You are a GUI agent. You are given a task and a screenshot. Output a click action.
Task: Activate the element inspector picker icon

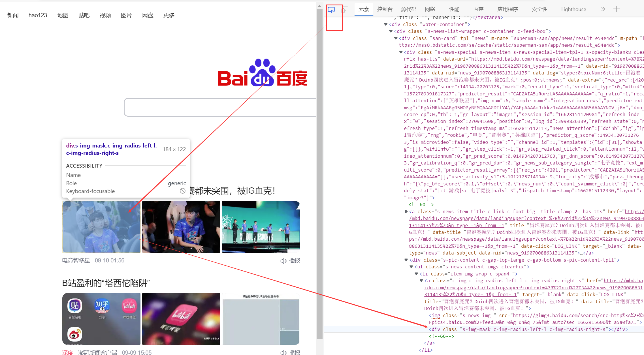[331, 10]
